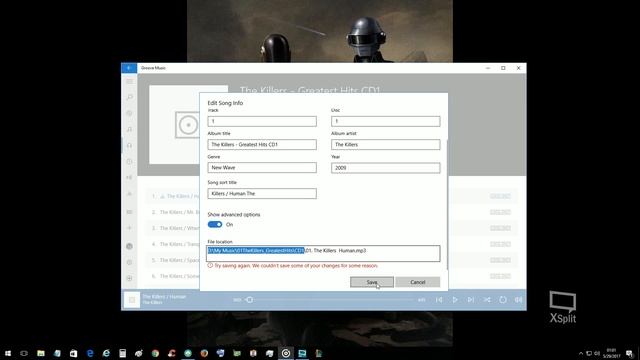
Task: Open the Action Center notifications icon
Action: [630, 353]
